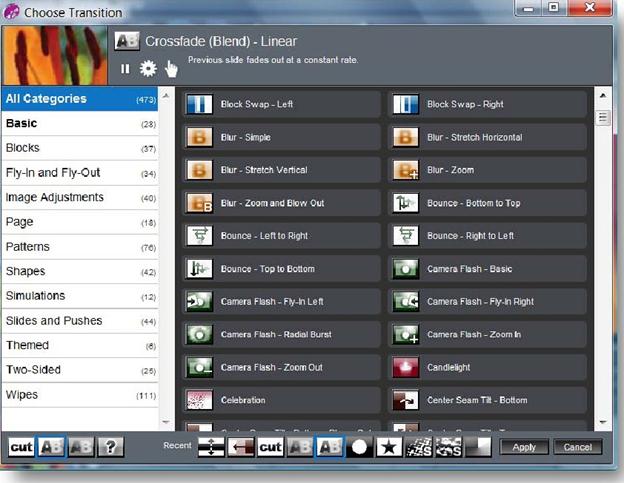Pick the circle shape recent transition

click(360, 447)
